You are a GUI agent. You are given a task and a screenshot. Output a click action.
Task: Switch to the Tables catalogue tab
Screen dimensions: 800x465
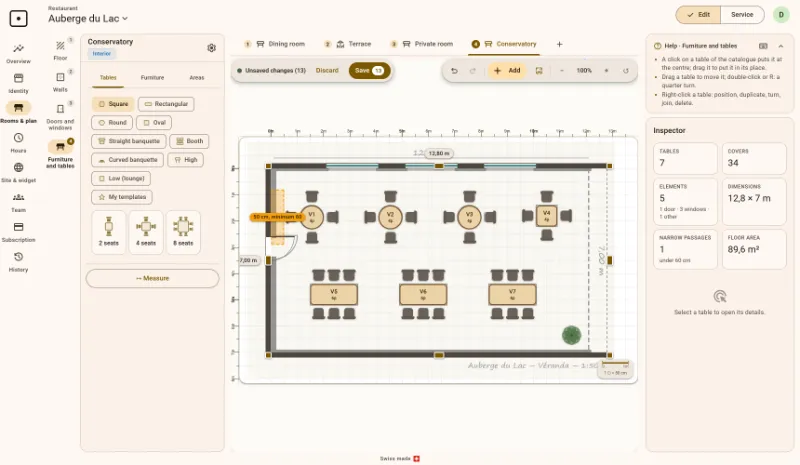[x=108, y=78]
